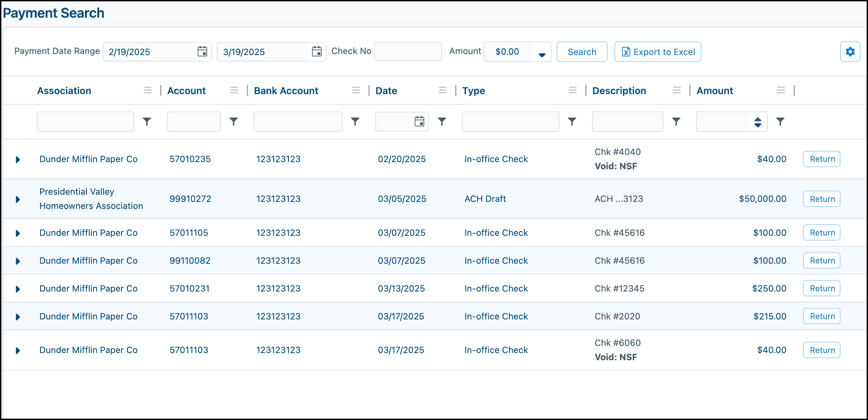Open the Type column menu icon
The height and width of the screenshot is (420, 868).
tap(573, 90)
